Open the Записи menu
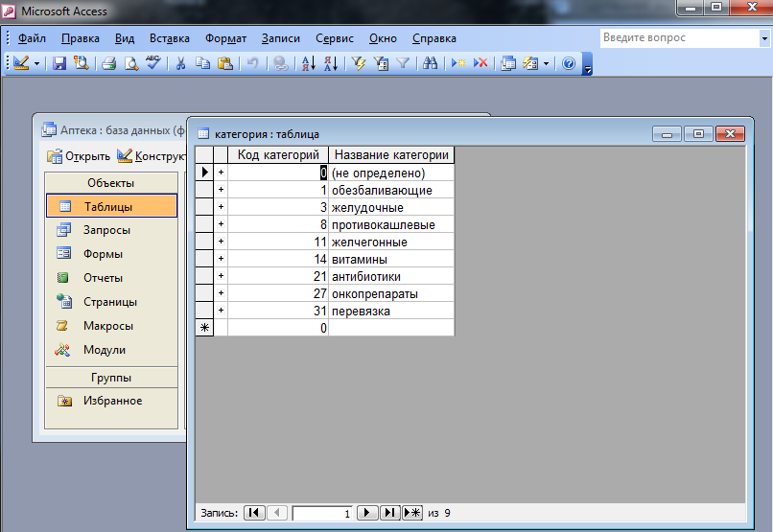 [280, 38]
